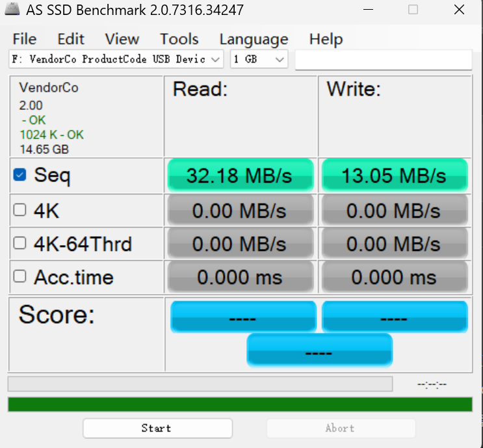
Task: Click the 2.00 firmware version text
Action: tap(31, 106)
